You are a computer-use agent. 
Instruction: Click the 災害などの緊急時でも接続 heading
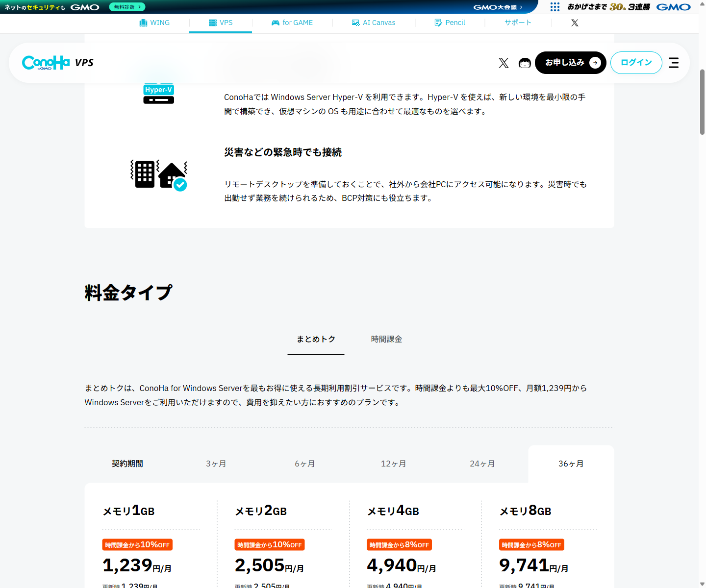coord(283,152)
